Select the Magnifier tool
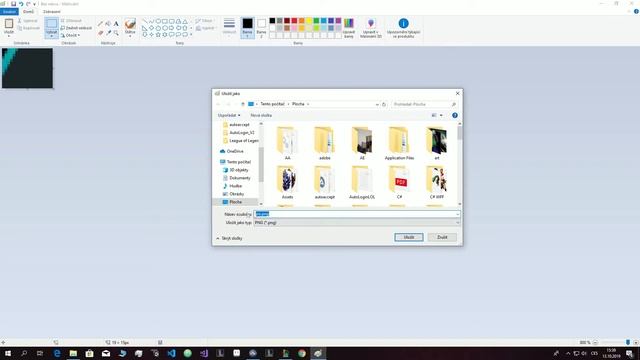The image size is (640, 360). (116, 33)
